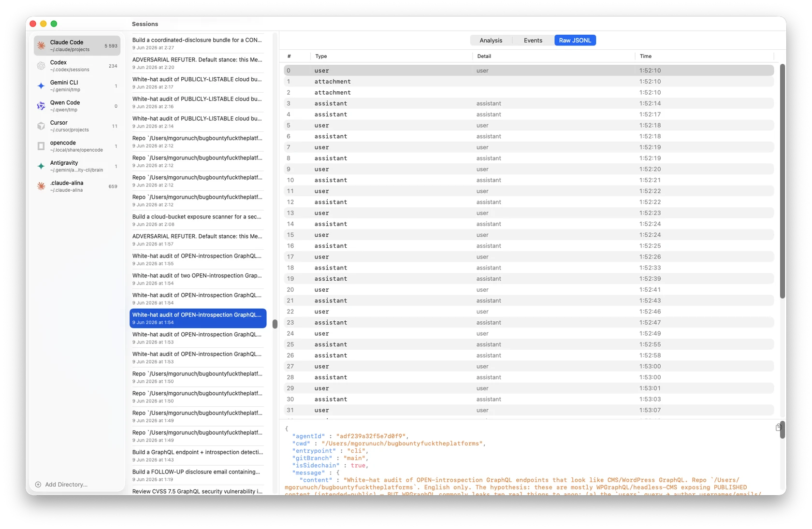Click the Add Directory plus icon

click(38, 485)
